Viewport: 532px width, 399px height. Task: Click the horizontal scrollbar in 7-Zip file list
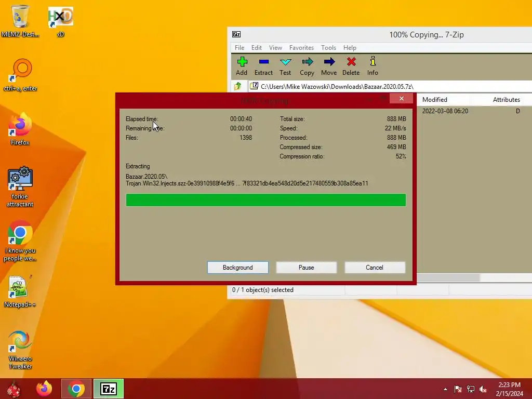(448, 277)
